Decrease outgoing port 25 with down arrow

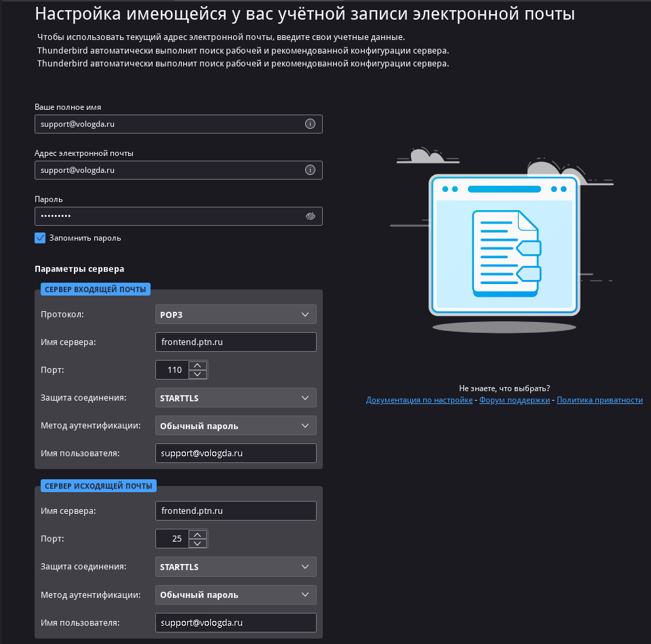pos(197,543)
